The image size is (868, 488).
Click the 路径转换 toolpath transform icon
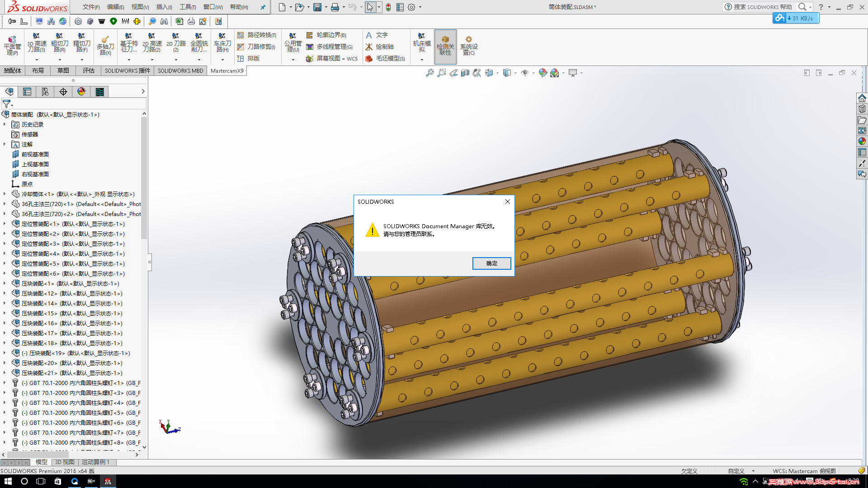(241, 35)
